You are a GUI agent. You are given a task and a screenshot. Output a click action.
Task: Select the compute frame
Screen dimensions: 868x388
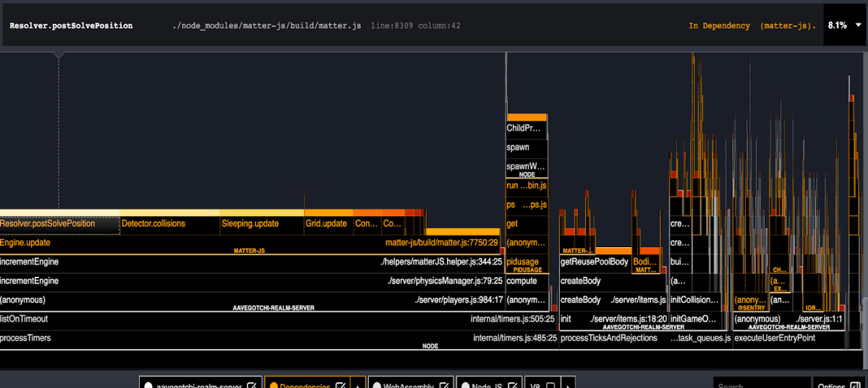click(x=527, y=281)
